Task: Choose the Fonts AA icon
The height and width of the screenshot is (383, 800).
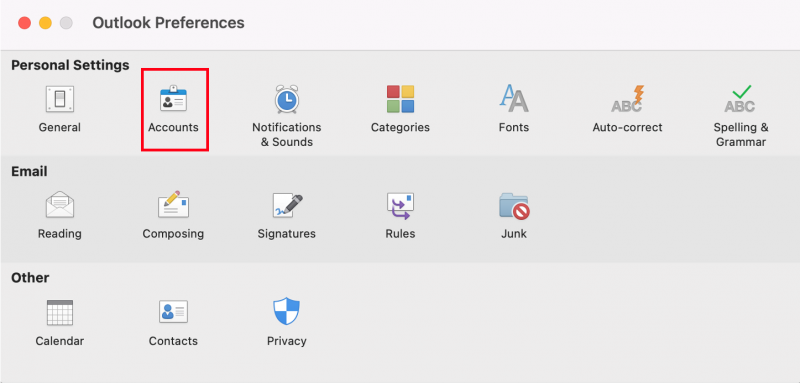Action: 514,99
